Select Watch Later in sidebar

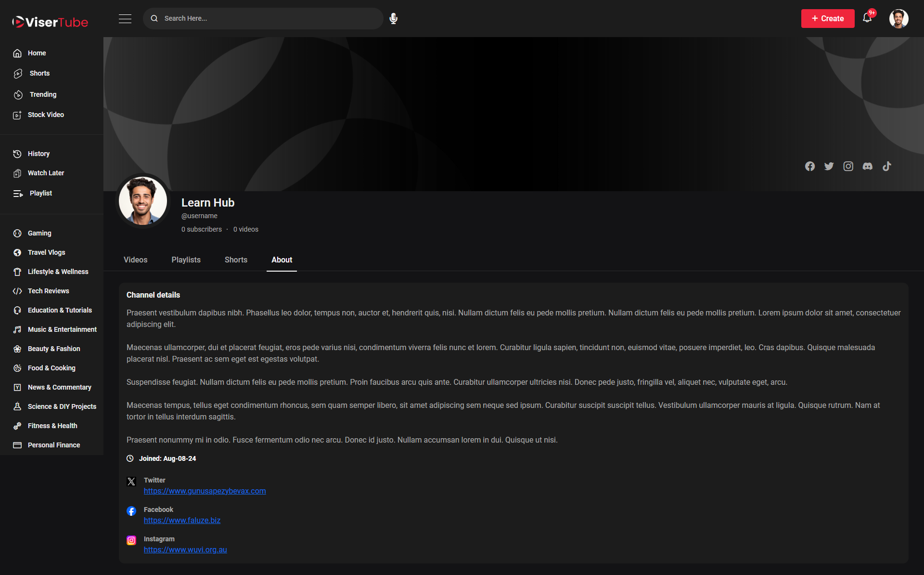(46, 173)
